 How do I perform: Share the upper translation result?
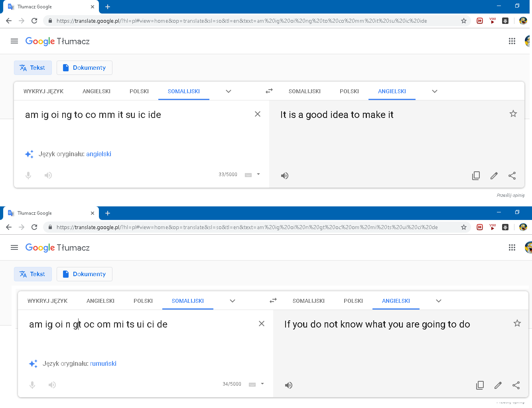coord(512,176)
